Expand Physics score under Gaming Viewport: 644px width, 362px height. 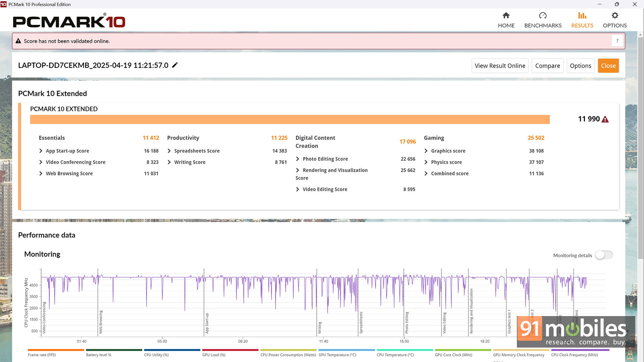pyautogui.click(x=426, y=162)
